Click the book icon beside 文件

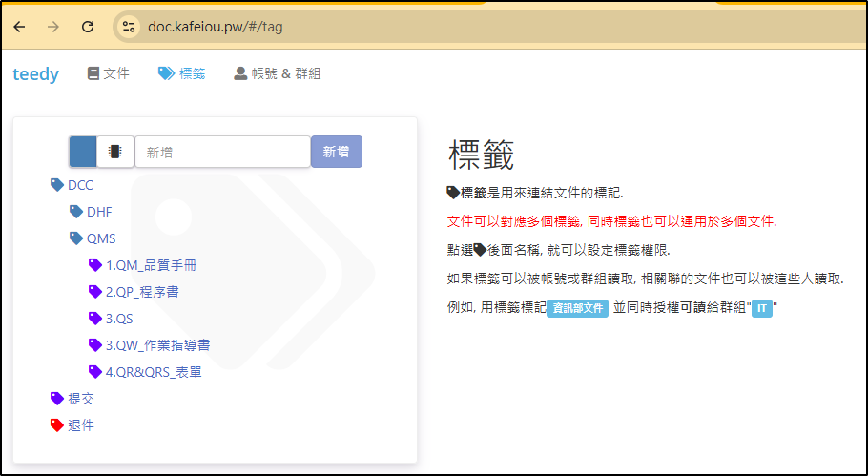pyautogui.click(x=93, y=73)
